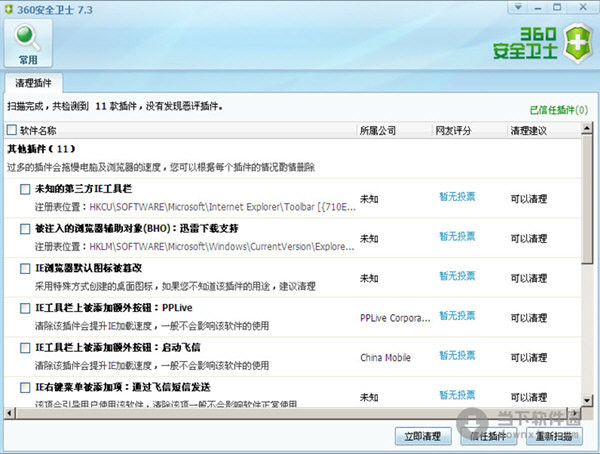Open the 已信任插件(0) link
Image resolution: width=600 pixels, height=454 pixels.
(x=559, y=110)
